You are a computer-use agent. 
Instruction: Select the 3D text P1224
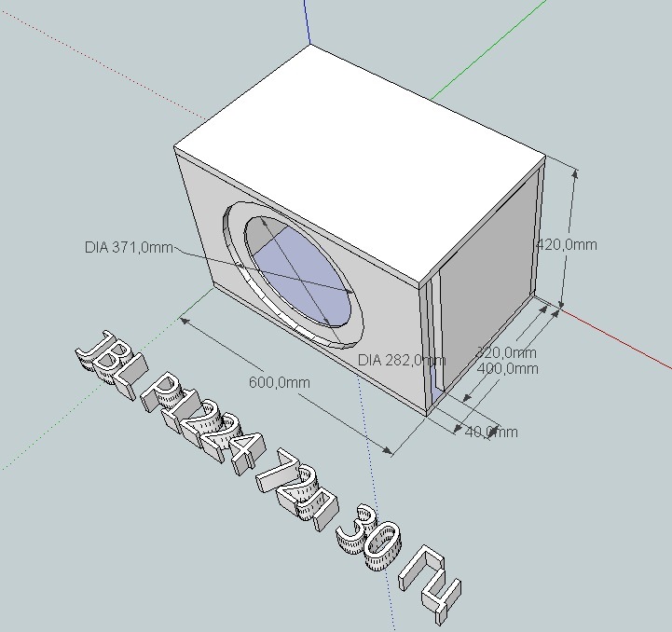203,424
